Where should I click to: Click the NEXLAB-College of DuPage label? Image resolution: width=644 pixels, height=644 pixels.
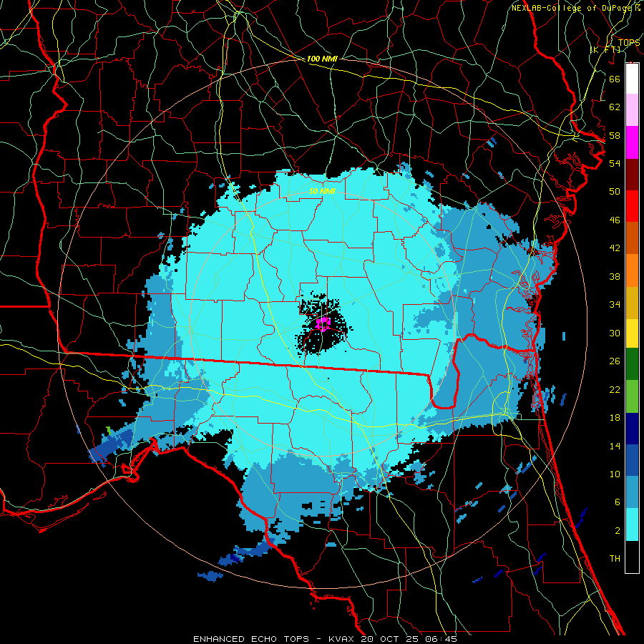(573, 8)
